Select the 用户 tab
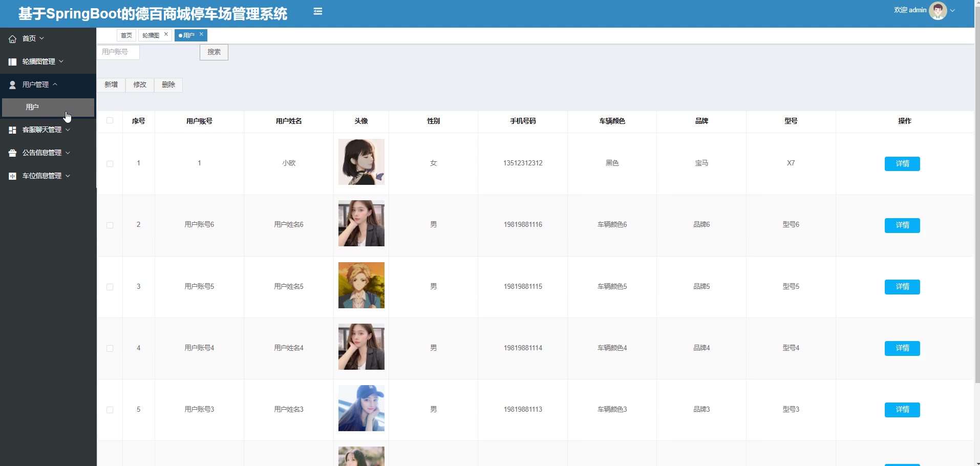Image resolution: width=980 pixels, height=466 pixels. [188, 35]
